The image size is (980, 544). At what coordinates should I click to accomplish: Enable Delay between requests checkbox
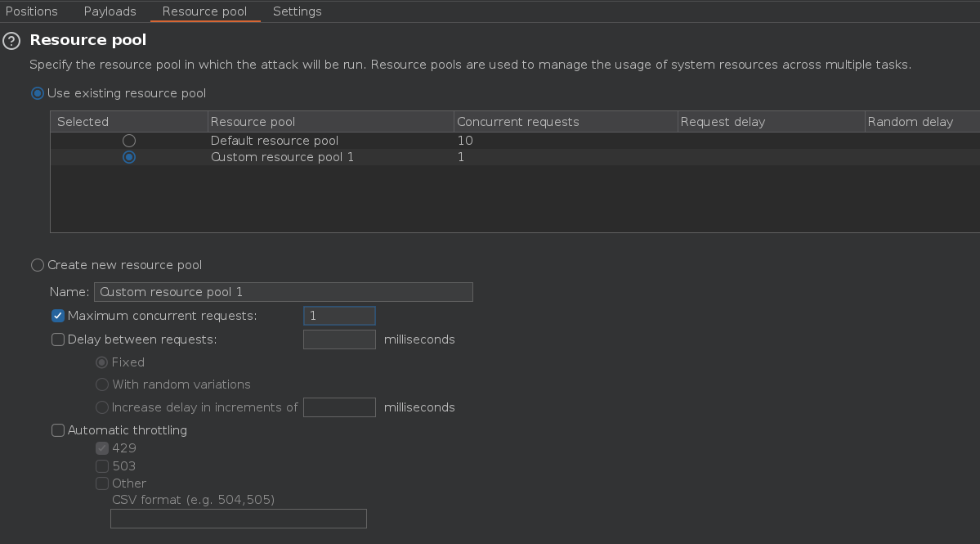(58, 339)
